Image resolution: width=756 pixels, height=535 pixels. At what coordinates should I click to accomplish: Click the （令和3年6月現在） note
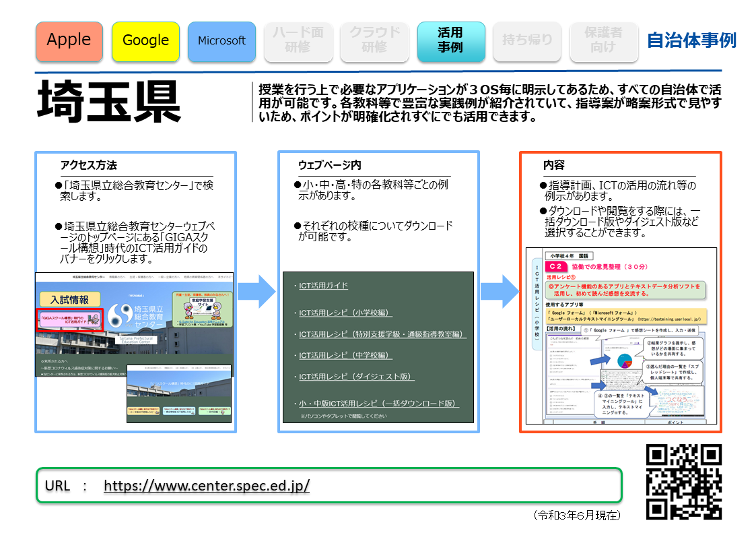(x=577, y=515)
